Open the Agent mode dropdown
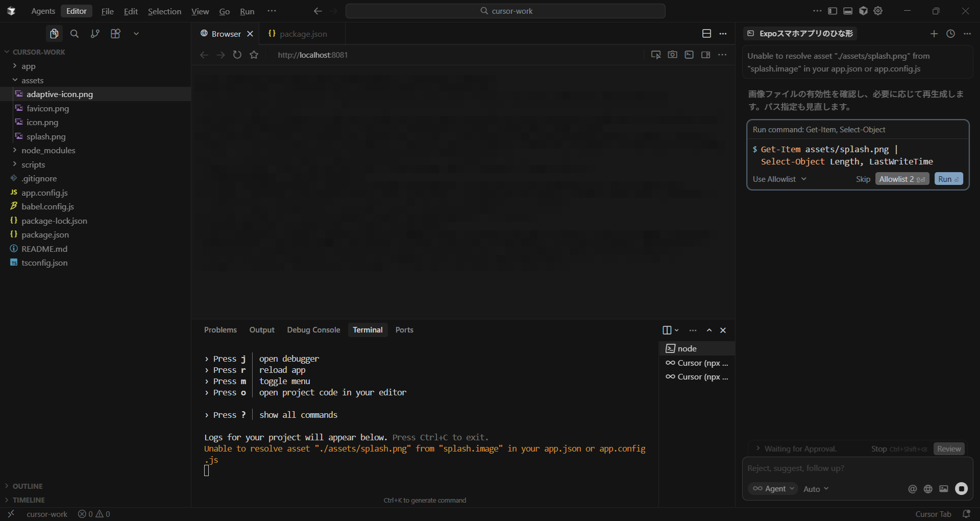 tap(773, 489)
